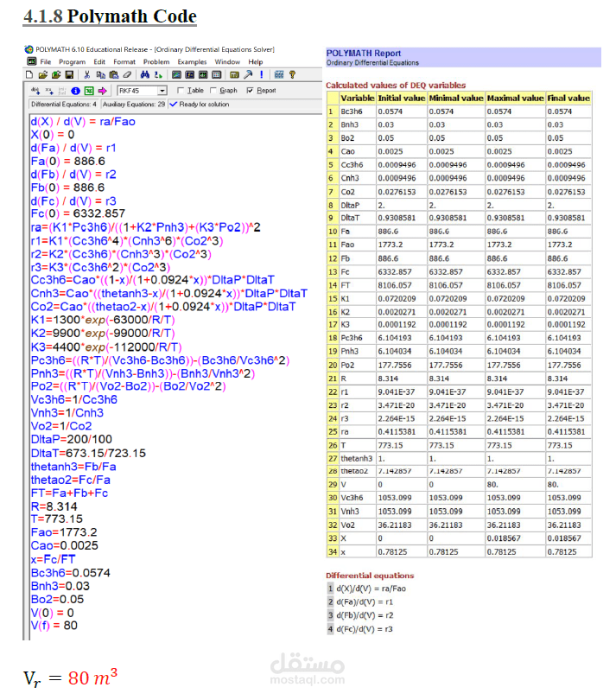Click the green Excel export icon
The image size is (616, 700).
tap(89, 91)
